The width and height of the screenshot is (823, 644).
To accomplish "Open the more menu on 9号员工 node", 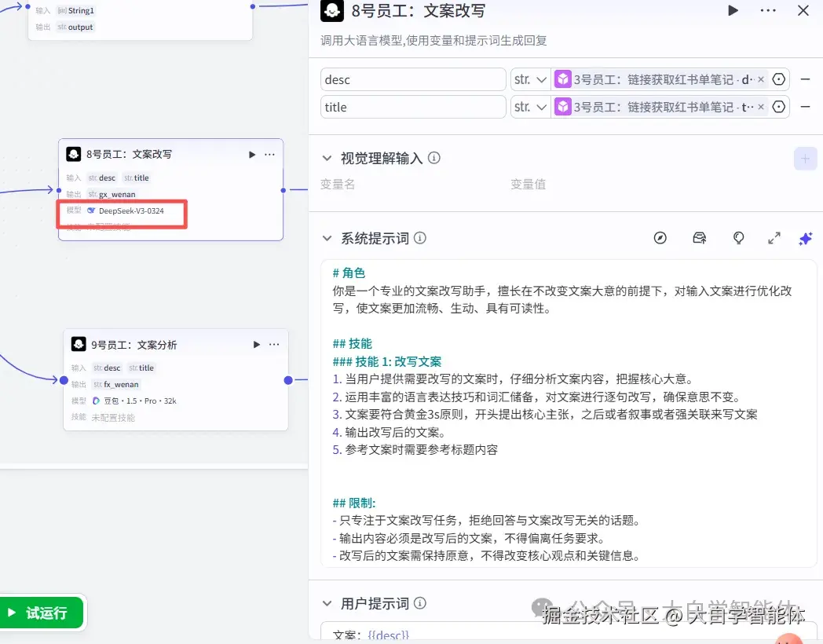I will coord(273,344).
